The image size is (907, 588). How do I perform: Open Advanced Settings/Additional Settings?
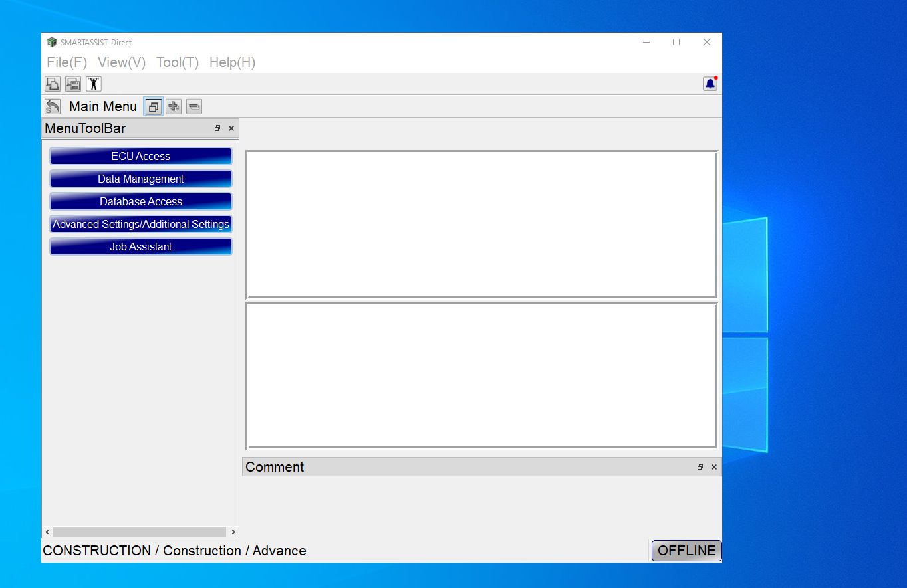point(140,224)
